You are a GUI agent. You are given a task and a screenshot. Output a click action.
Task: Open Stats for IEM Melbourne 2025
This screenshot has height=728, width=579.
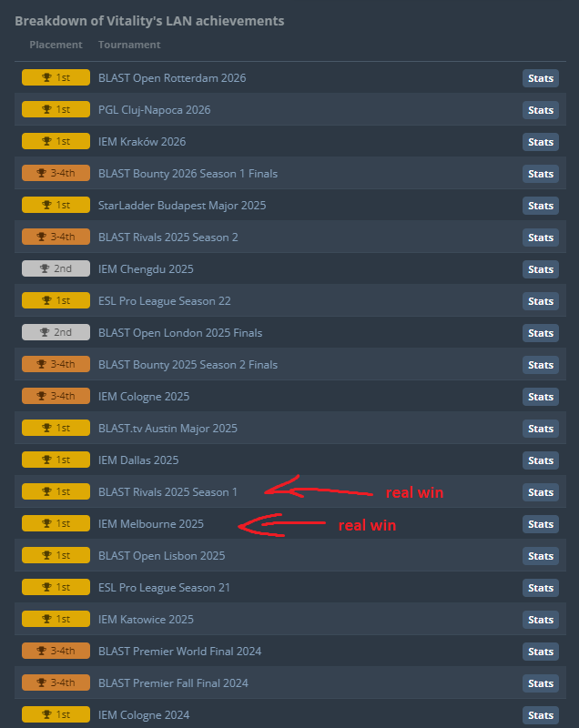[x=541, y=524]
